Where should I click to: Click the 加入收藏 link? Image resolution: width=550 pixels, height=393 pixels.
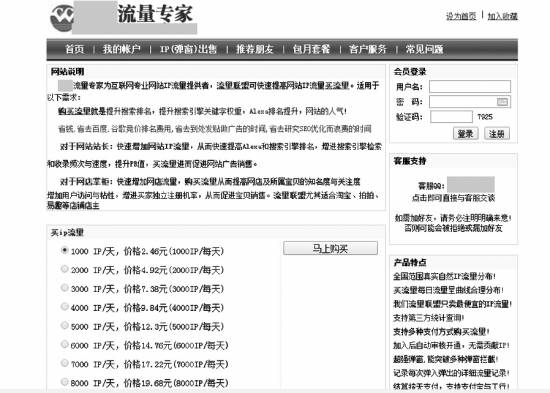coord(503,16)
